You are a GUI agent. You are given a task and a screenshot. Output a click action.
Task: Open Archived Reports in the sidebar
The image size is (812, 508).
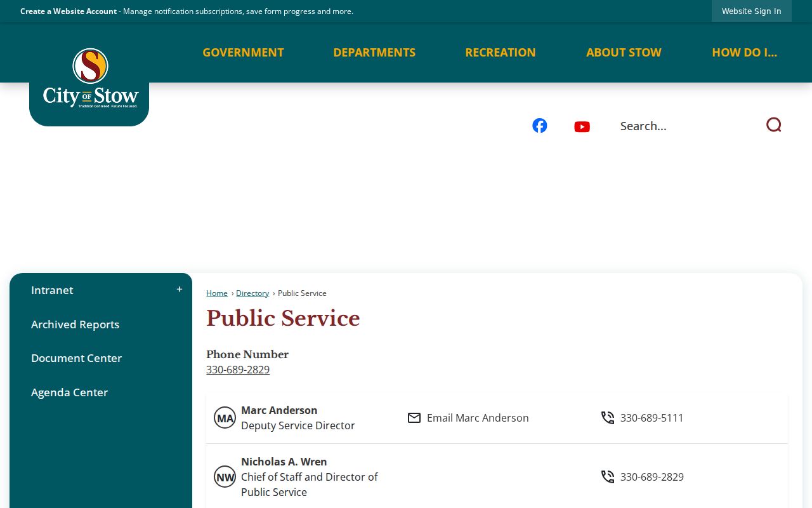click(x=75, y=324)
